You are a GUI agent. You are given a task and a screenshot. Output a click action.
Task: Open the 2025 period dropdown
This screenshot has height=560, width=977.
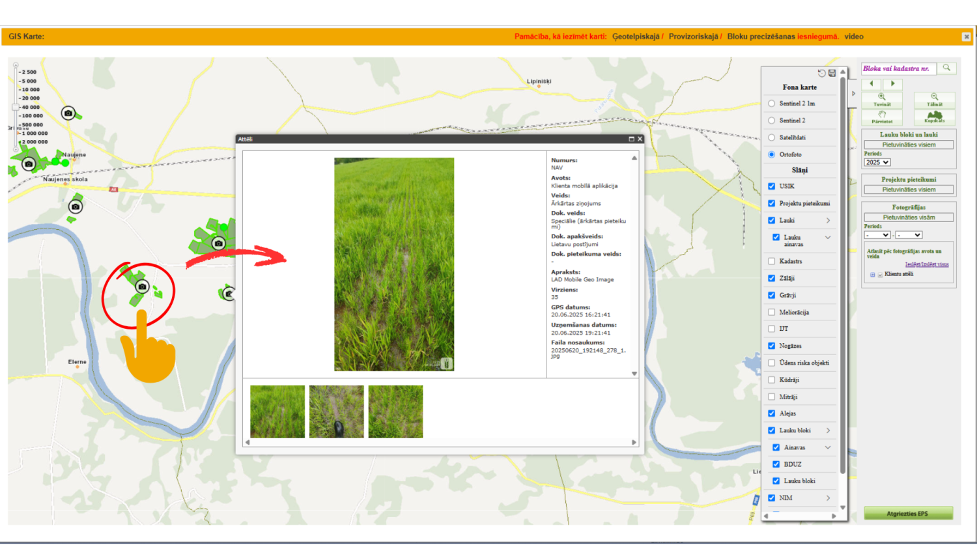(877, 162)
